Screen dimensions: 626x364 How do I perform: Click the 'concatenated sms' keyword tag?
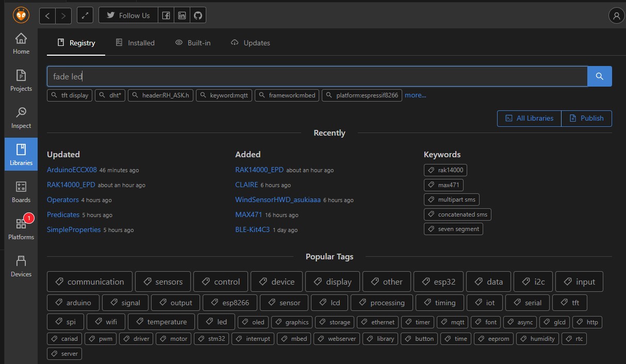tap(457, 214)
